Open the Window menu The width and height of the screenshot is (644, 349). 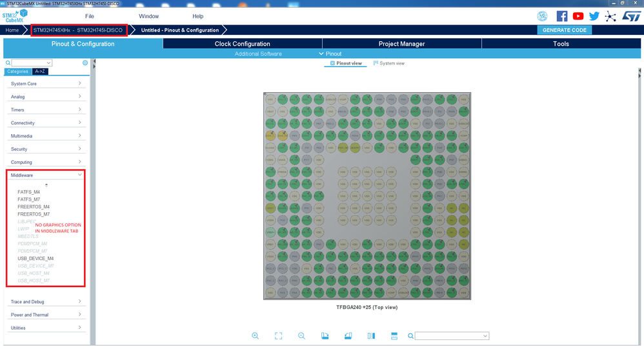(x=148, y=16)
